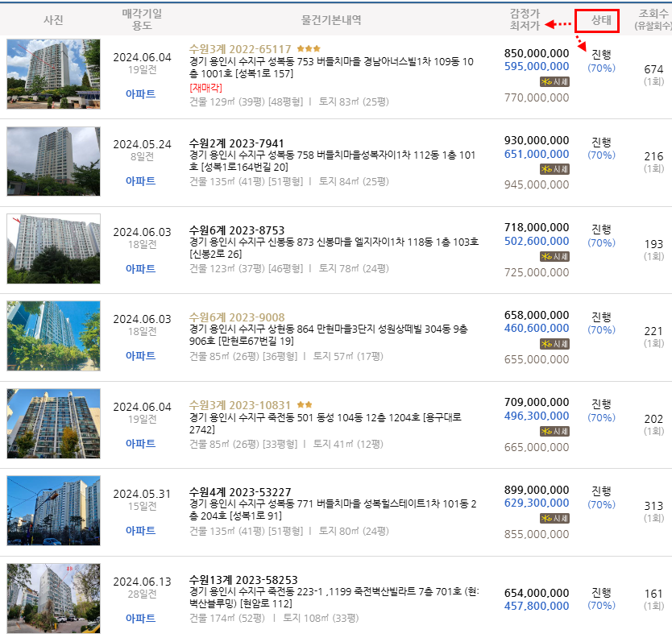Click 아파트 link in the 2023-10831 row
Image resolution: width=672 pixels, height=642 pixels.
coord(140,444)
